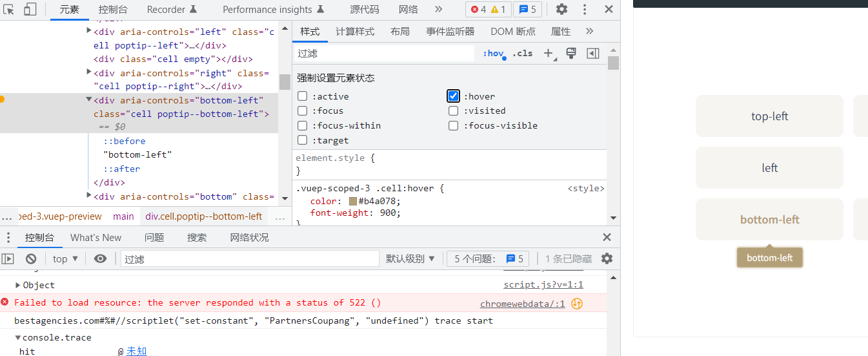The width and height of the screenshot is (868, 356).
Task: Enable the :target state checkbox
Action: coord(303,140)
